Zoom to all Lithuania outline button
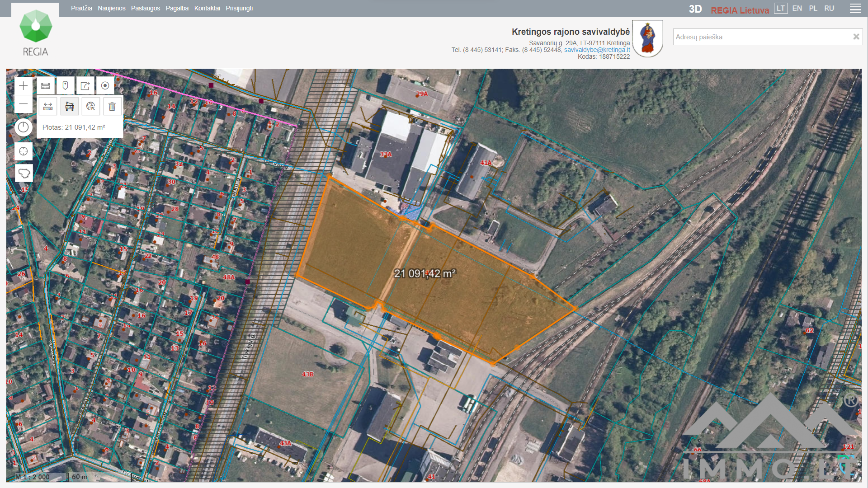868x488 pixels. tap(24, 174)
